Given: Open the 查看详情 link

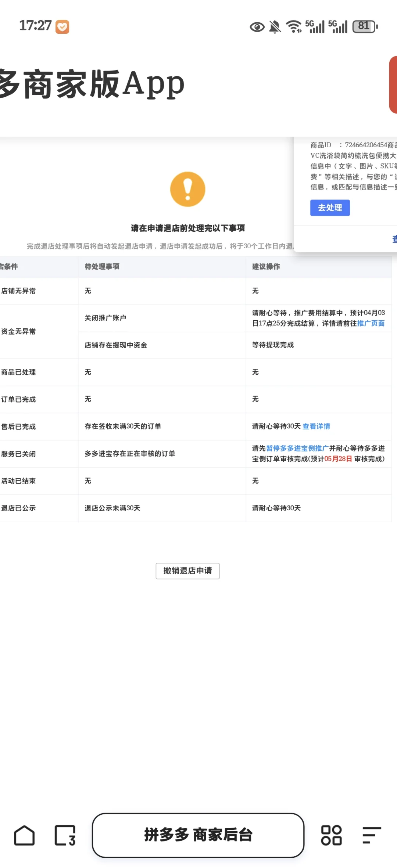Looking at the screenshot, I should click(316, 426).
